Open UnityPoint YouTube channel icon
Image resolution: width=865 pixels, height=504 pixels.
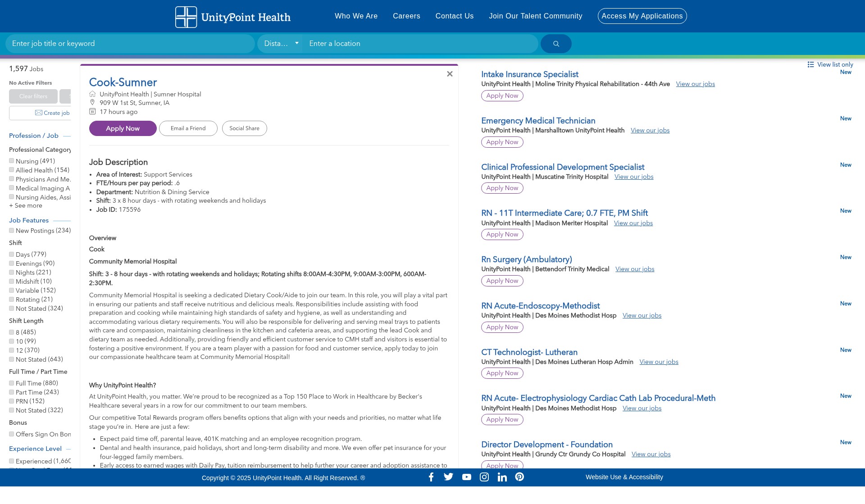pos(467,477)
